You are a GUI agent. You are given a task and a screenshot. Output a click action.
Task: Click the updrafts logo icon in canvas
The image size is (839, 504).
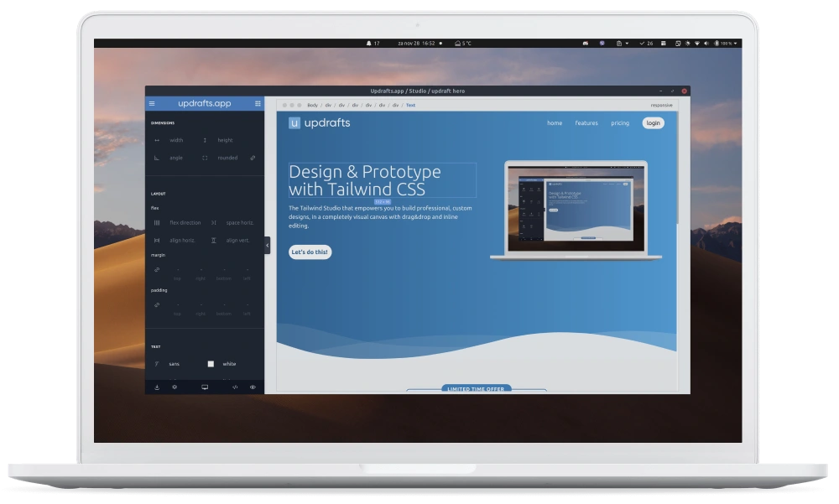point(294,123)
